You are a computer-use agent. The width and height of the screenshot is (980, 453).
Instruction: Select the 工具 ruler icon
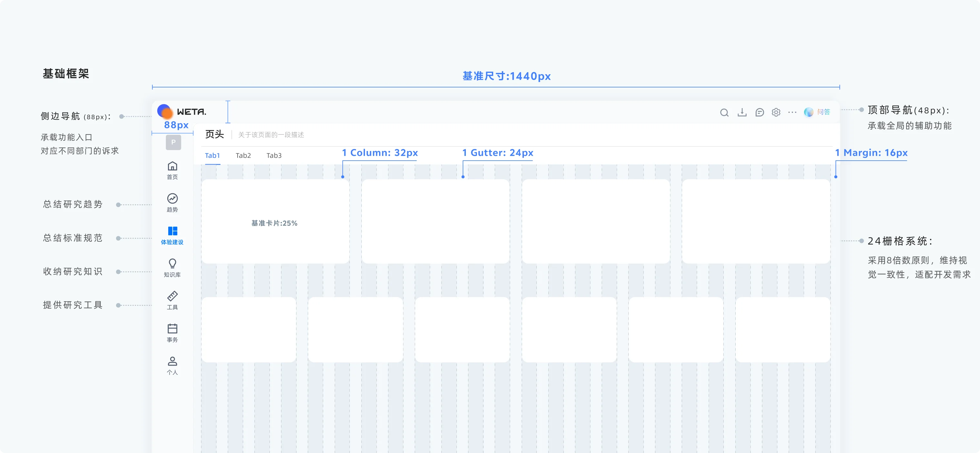(172, 296)
